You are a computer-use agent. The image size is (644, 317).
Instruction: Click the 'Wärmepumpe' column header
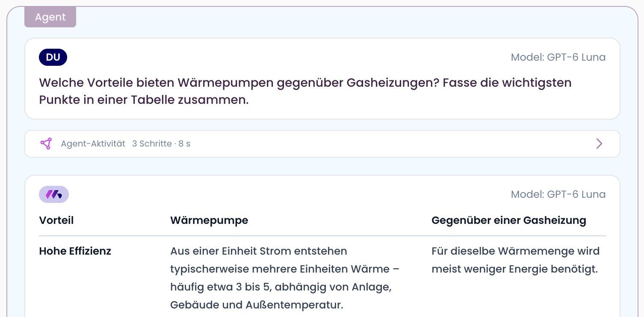(209, 220)
